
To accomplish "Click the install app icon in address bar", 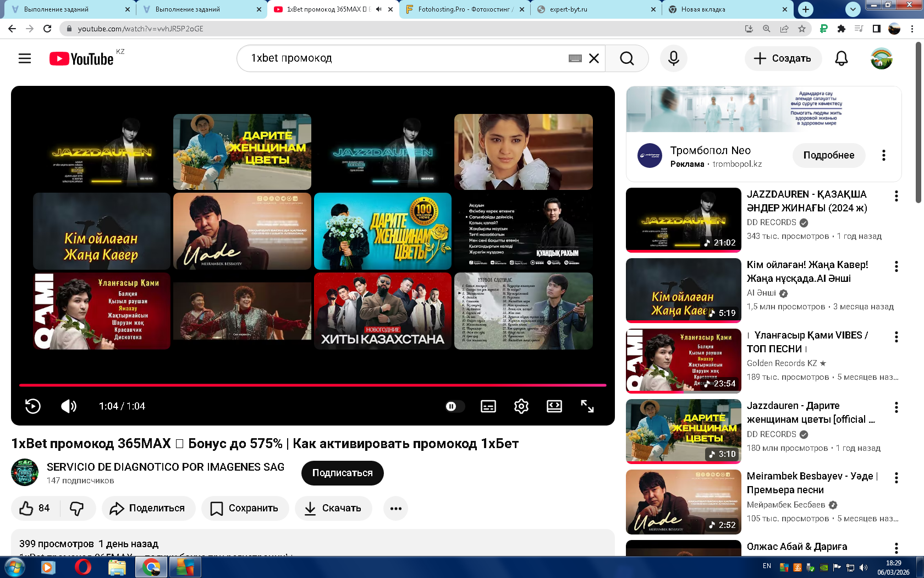I will click(749, 29).
